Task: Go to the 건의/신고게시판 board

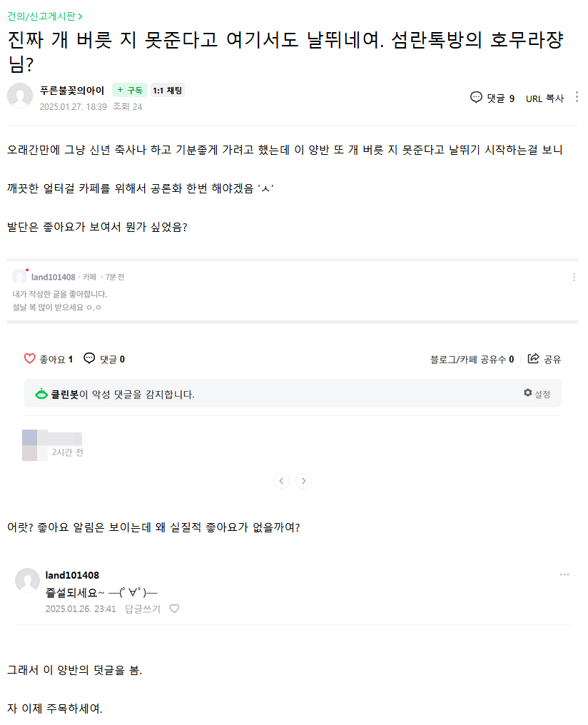Action: point(44,16)
